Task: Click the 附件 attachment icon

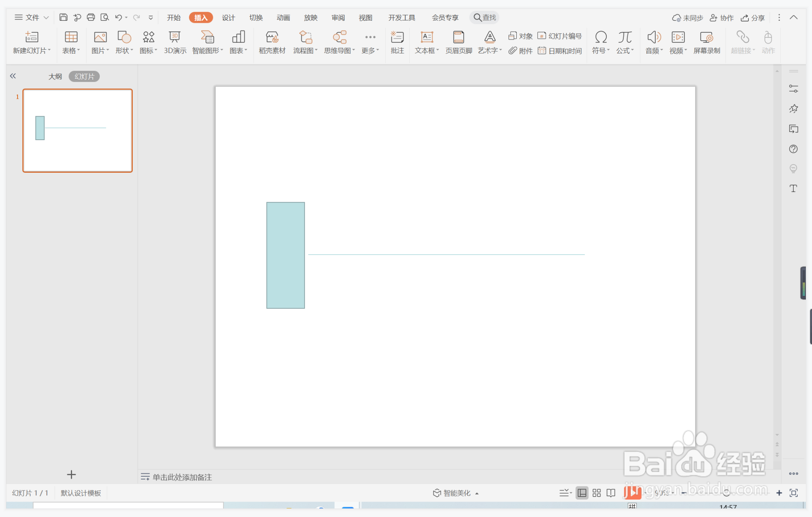Action: (x=520, y=51)
